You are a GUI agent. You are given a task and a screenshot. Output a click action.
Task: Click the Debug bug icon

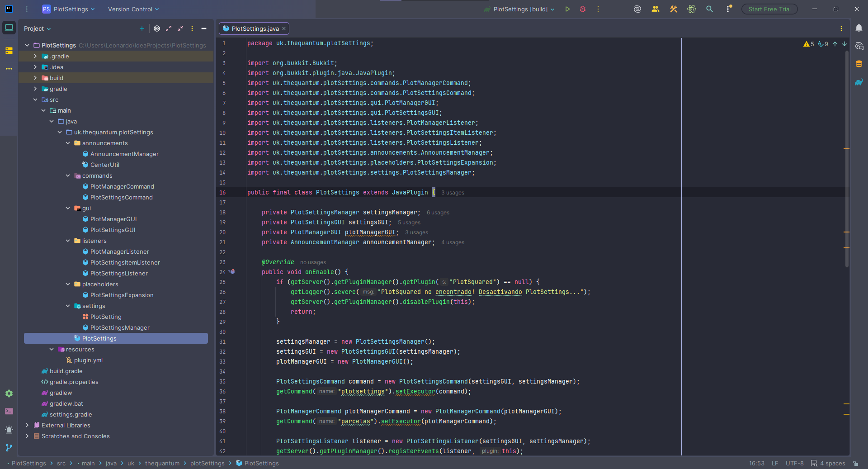pos(583,9)
